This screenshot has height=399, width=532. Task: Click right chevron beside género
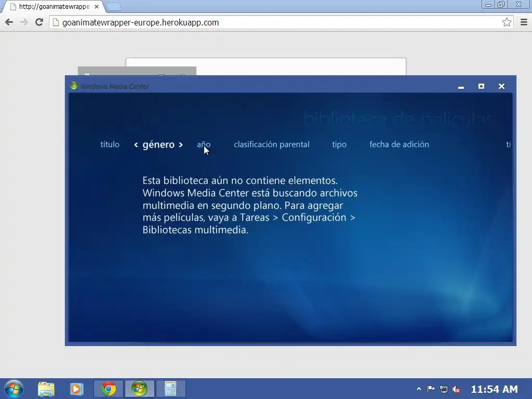[181, 145]
